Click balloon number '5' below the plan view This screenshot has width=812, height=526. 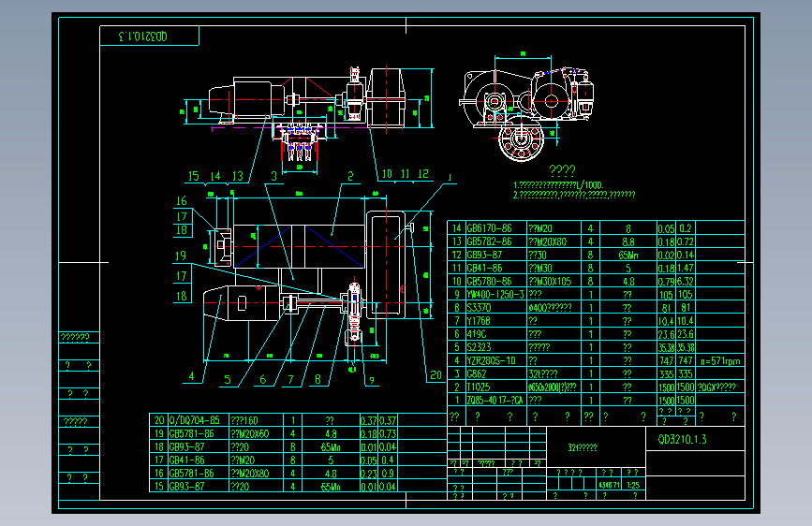(x=228, y=379)
